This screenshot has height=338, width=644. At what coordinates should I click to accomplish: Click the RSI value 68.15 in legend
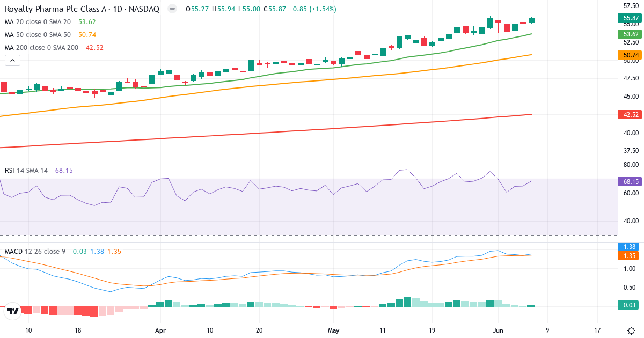click(x=64, y=170)
